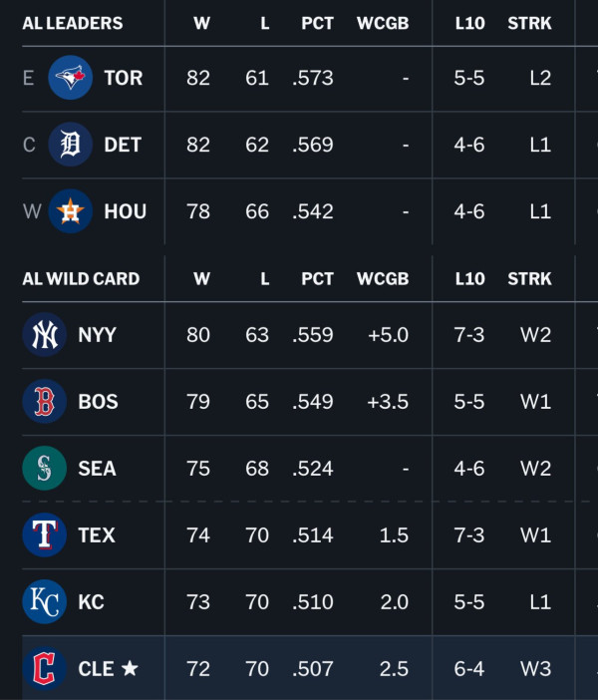Click the Detroit Tigers logo
The image size is (598, 700).
71,145
